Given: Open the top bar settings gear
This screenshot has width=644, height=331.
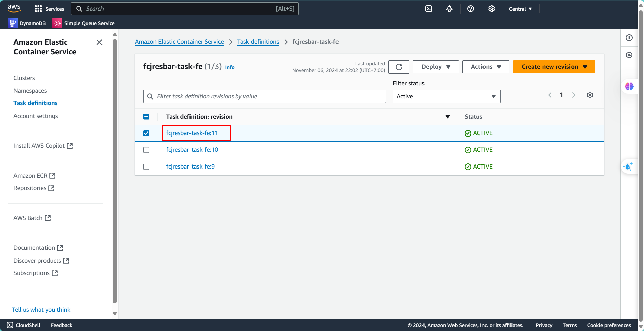Looking at the screenshot, I should [492, 9].
